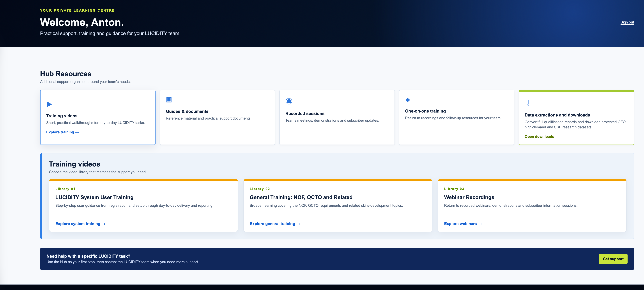Click 'Short, practical walkthroughs' description text
Image resolution: width=644 pixels, height=290 pixels.
point(96,123)
